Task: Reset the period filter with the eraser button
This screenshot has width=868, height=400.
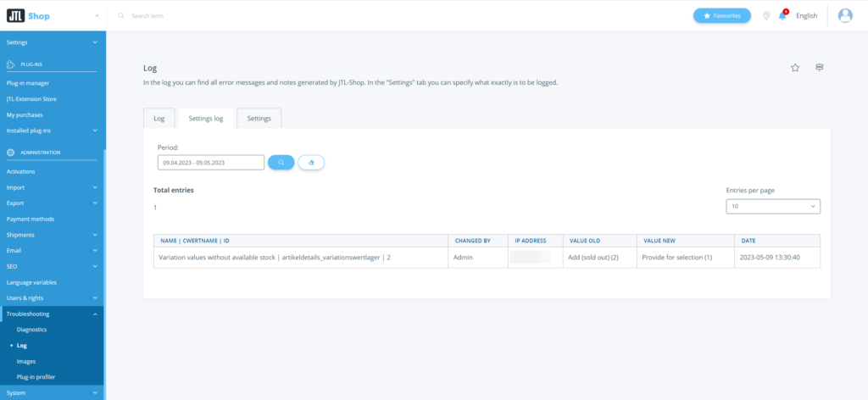Action: pyautogui.click(x=311, y=162)
